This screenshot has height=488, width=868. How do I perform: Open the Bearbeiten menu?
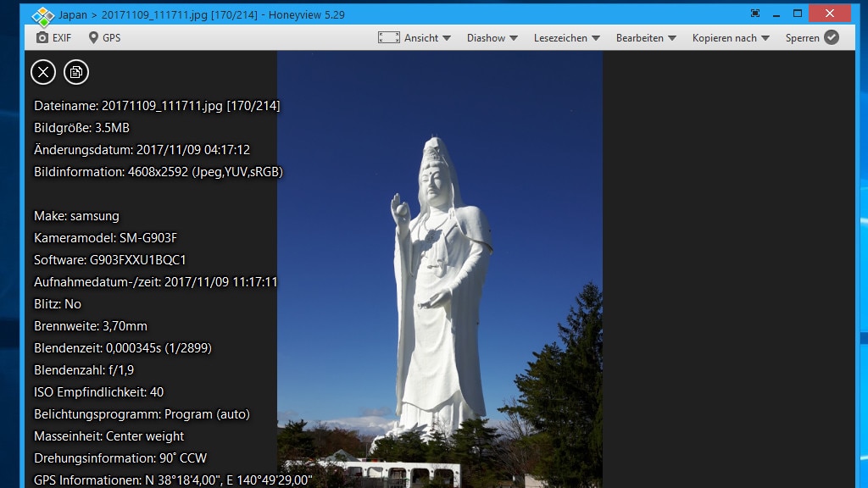tap(646, 38)
